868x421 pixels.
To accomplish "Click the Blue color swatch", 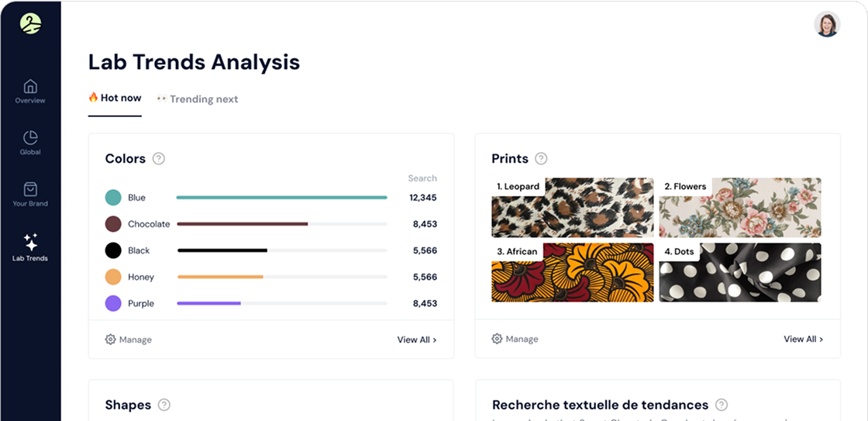I will pyautogui.click(x=113, y=198).
